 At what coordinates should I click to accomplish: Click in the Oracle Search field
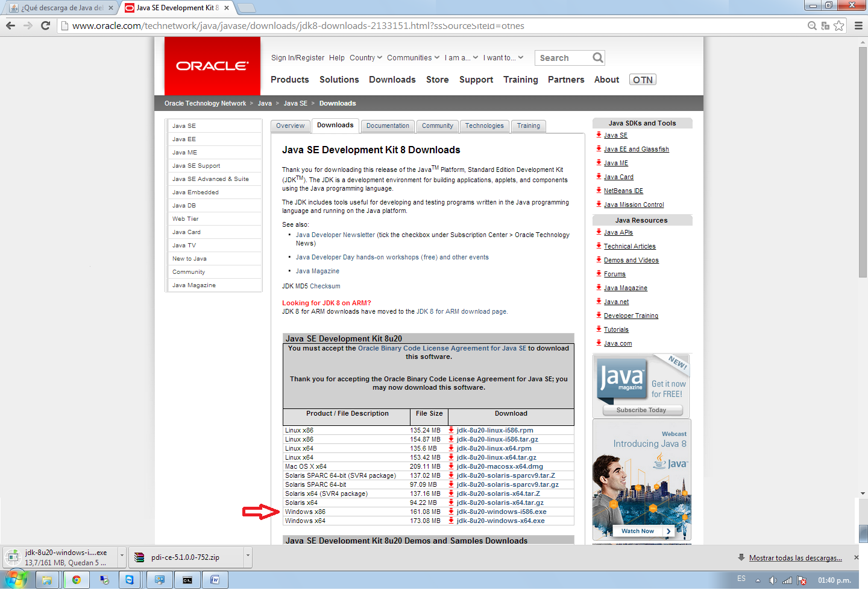[562, 58]
